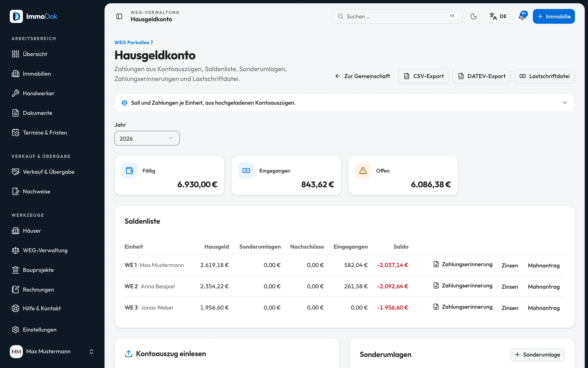The image size is (588, 368).
Task: Click the WEG-Verwaltung scales icon
Action: click(x=16, y=250)
